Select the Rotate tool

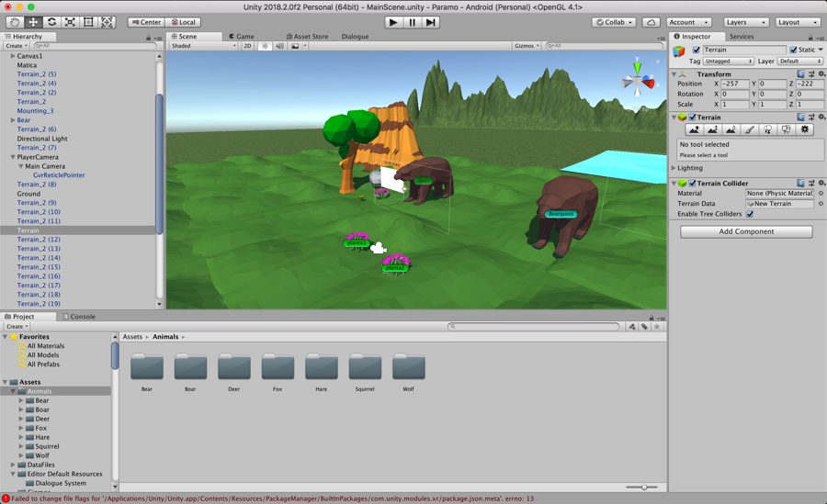click(x=51, y=22)
